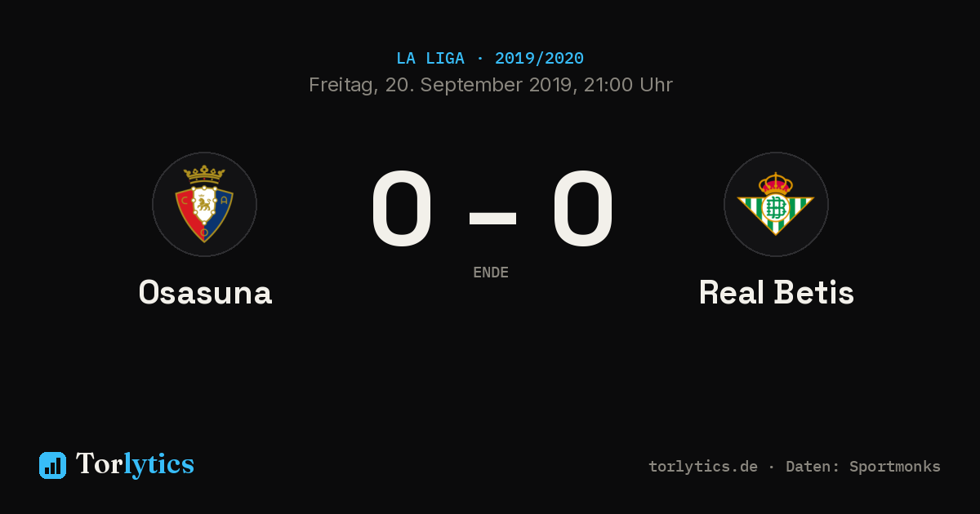Click Osasuna's score digit 0
The height and width of the screenshot is (514, 980).
401,209
